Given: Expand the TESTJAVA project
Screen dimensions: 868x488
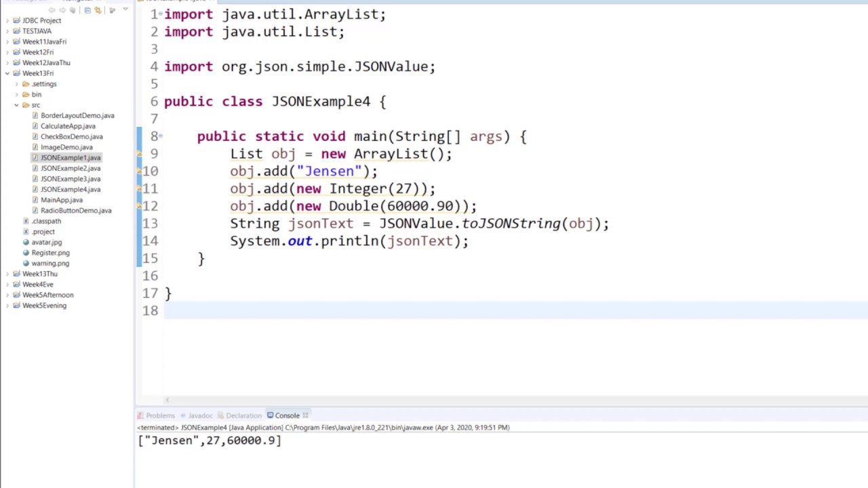Looking at the screenshot, I should pos(7,31).
